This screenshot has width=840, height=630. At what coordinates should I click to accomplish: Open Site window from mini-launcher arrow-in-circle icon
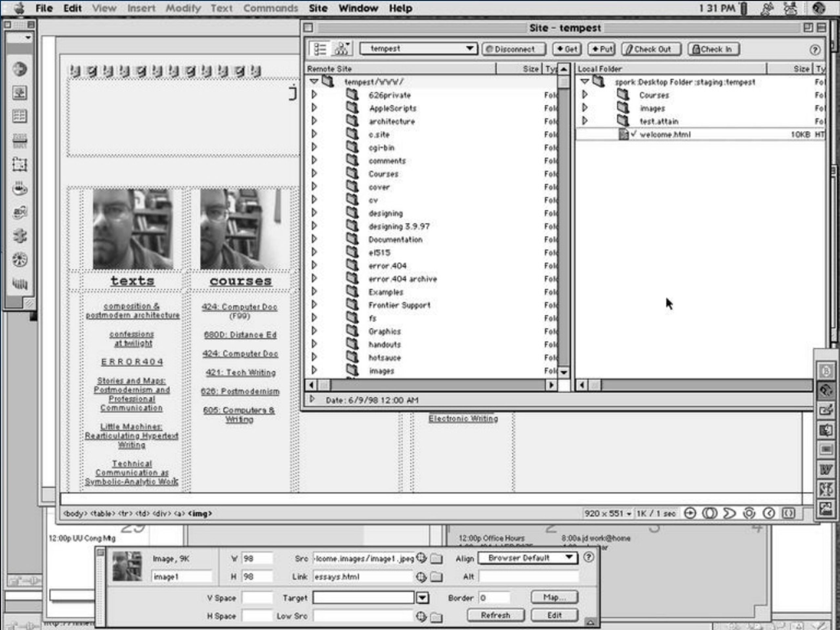click(690, 514)
